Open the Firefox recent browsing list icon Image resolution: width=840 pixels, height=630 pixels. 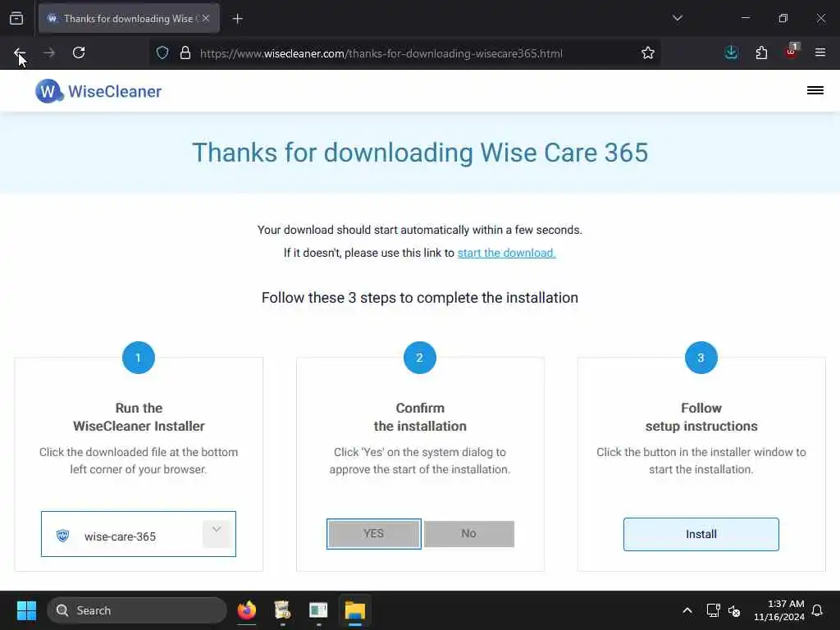tap(16, 19)
